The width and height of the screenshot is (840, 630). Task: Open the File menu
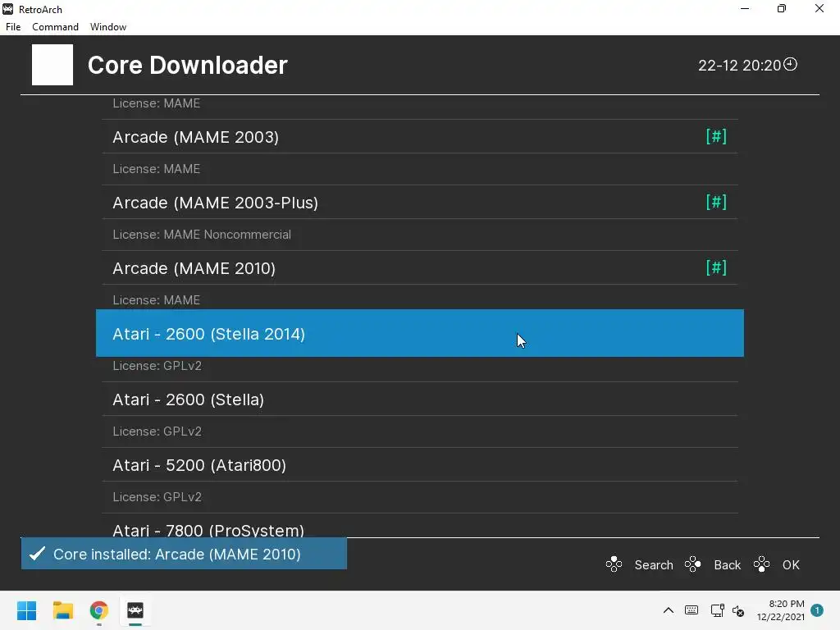tap(13, 27)
